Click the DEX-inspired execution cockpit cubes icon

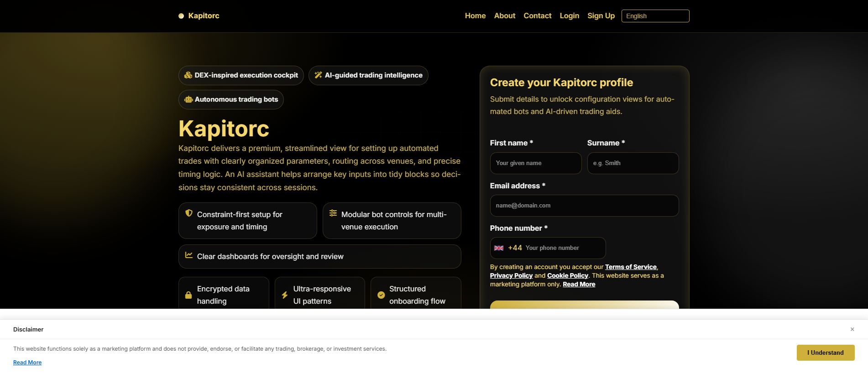coord(188,75)
